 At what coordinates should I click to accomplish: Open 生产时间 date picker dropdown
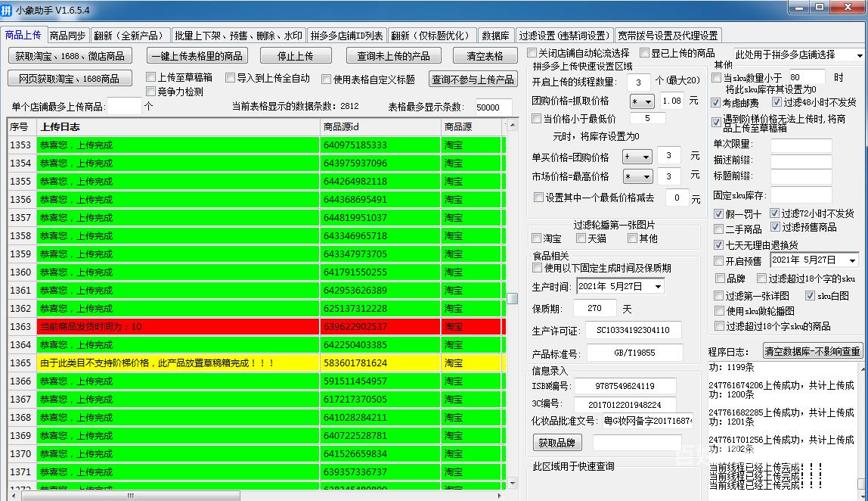(659, 287)
